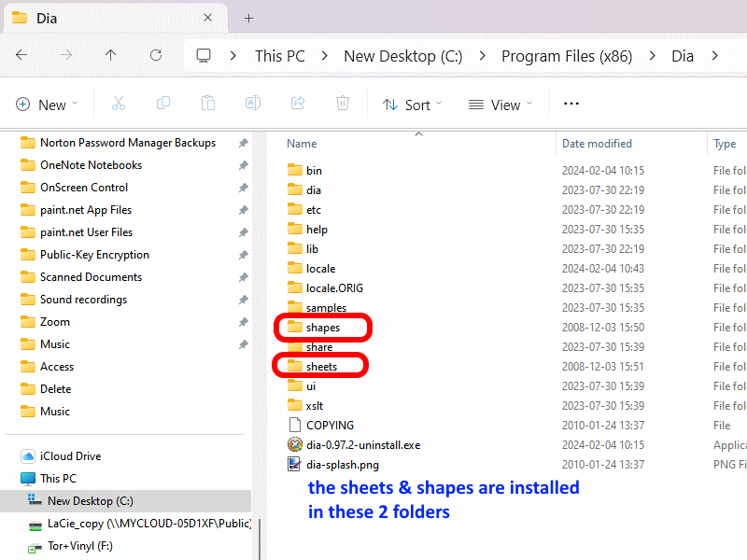This screenshot has height=560, width=747.
Task: Select the bin folder
Action: tap(305, 171)
